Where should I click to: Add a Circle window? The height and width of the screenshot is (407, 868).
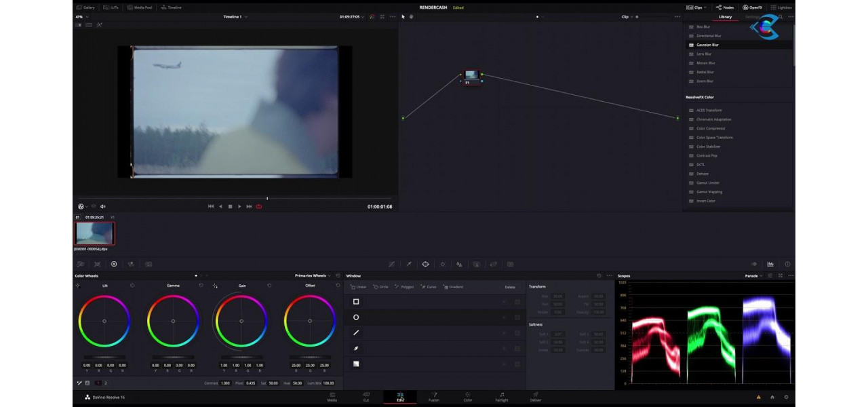tap(380, 287)
